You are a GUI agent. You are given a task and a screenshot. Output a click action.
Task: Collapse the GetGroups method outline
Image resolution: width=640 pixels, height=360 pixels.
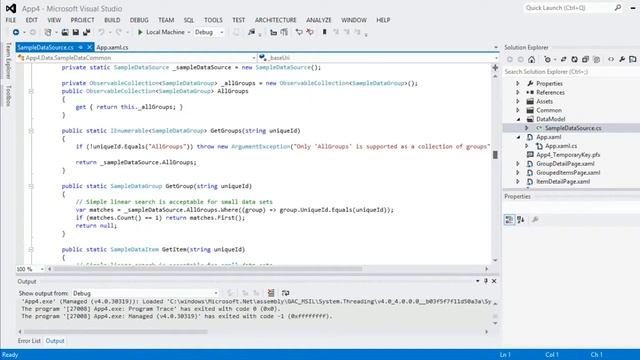click(x=31, y=131)
